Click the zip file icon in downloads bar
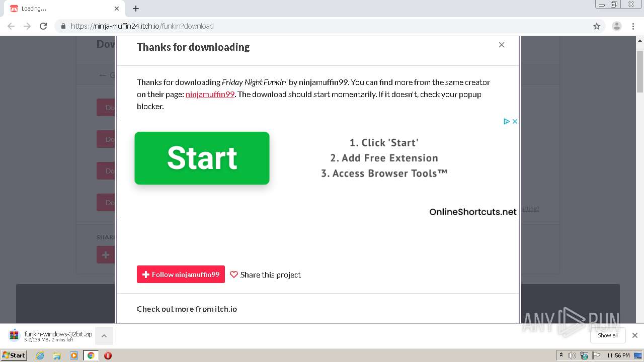The width and height of the screenshot is (644, 362). pos(14,335)
